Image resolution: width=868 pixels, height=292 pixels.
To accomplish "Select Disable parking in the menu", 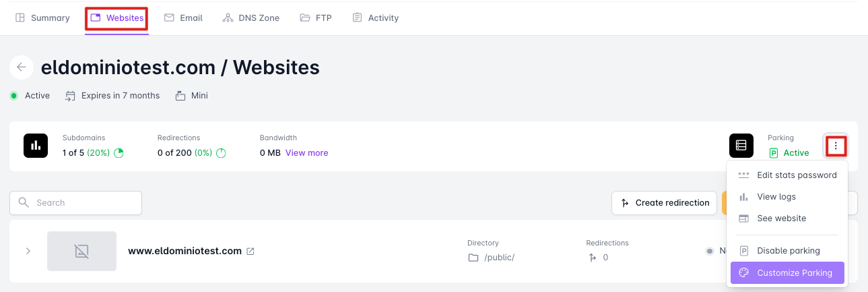I will [788, 251].
